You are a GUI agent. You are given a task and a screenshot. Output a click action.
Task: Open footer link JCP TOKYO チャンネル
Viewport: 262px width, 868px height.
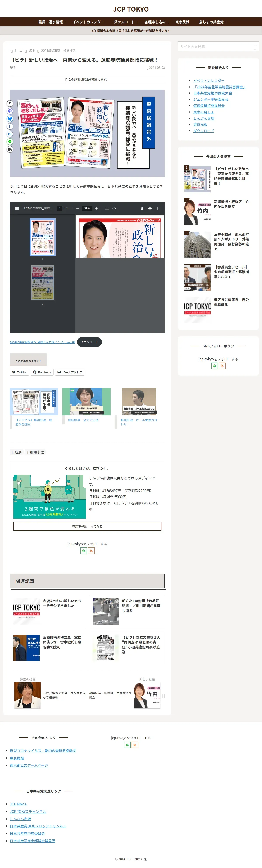[x=28, y=812]
